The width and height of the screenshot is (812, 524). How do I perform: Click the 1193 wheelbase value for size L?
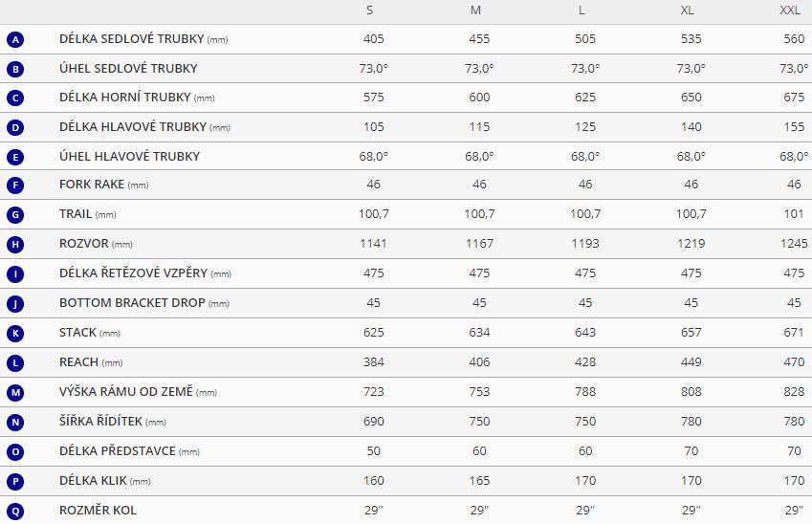[x=585, y=244]
